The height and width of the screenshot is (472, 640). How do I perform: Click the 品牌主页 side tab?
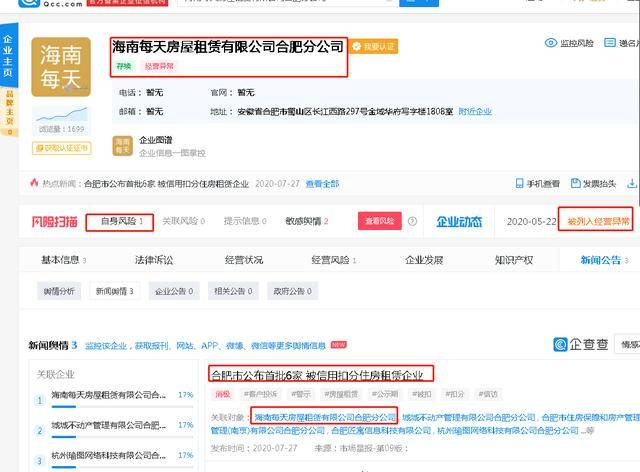tap(9, 112)
